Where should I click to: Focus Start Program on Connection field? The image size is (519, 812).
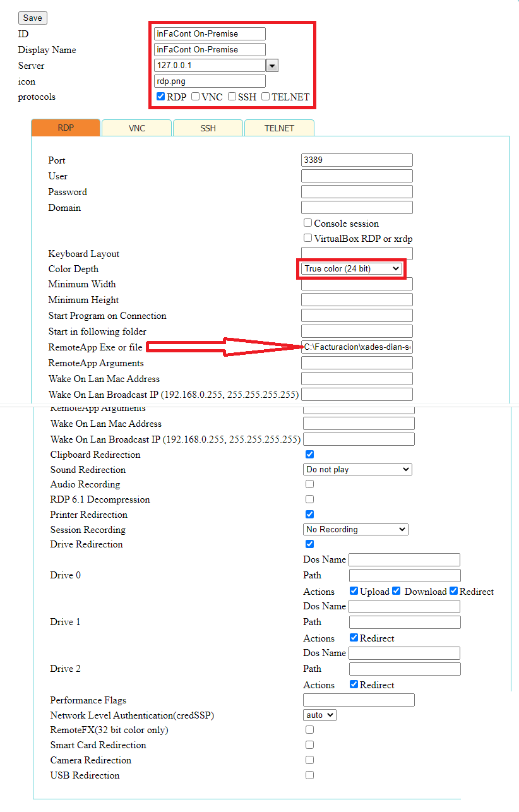357,316
